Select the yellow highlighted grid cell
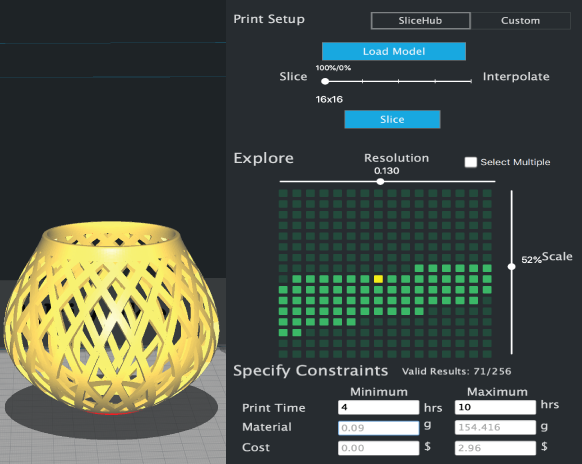 pos(378,279)
